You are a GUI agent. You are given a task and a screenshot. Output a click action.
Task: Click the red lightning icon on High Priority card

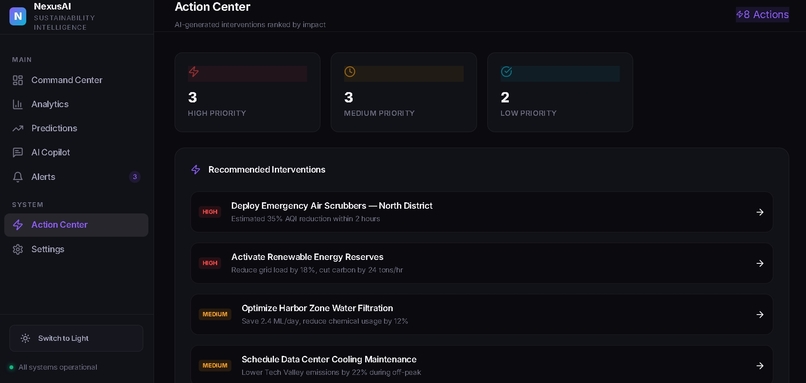(x=194, y=71)
